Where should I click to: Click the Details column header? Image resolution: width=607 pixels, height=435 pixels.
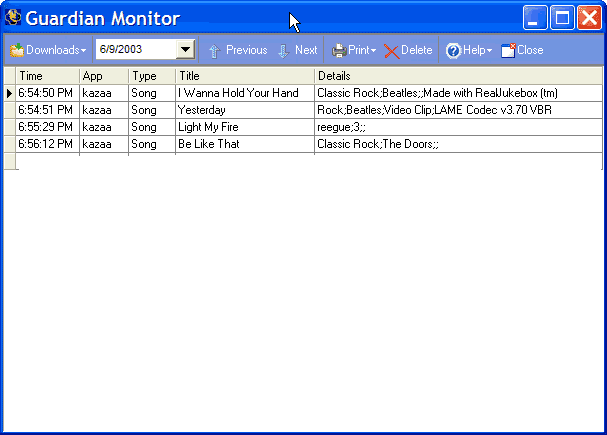point(458,76)
